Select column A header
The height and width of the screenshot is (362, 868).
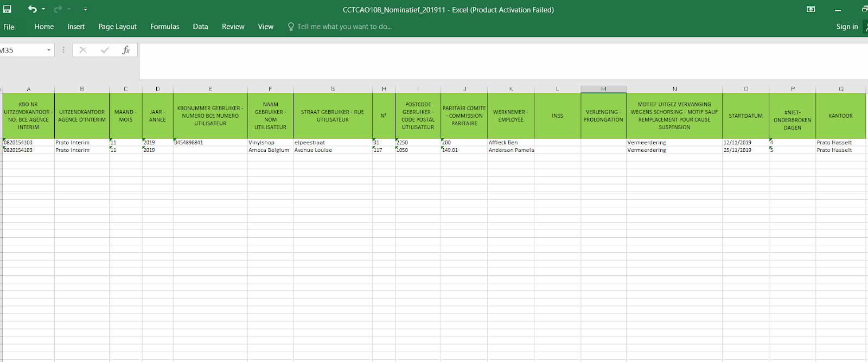click(x=28, y=89)
